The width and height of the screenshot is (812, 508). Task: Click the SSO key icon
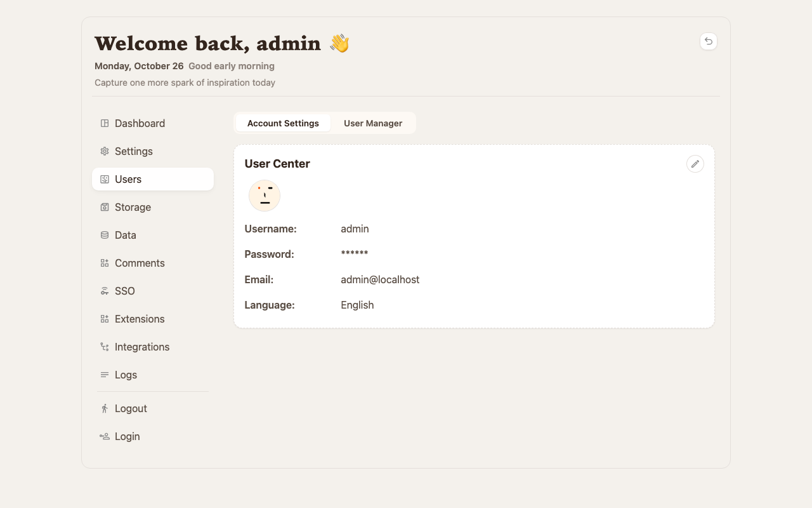tap(105, 291)
